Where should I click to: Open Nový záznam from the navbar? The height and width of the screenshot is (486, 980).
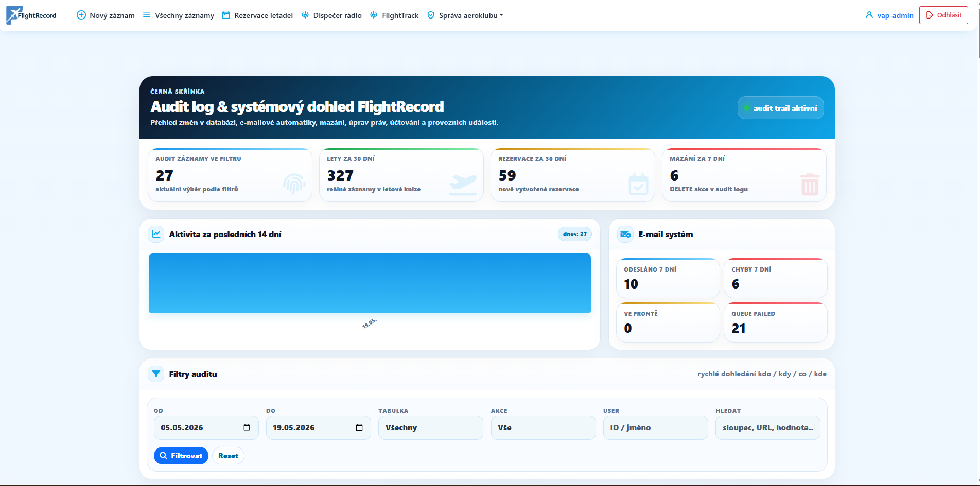tap(106, 15)
